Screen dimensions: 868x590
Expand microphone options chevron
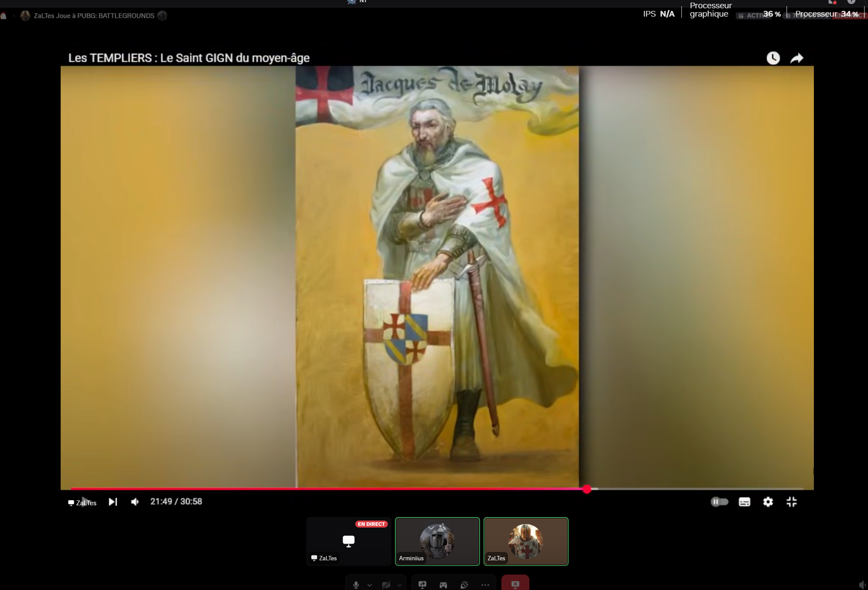pos(370,585)
